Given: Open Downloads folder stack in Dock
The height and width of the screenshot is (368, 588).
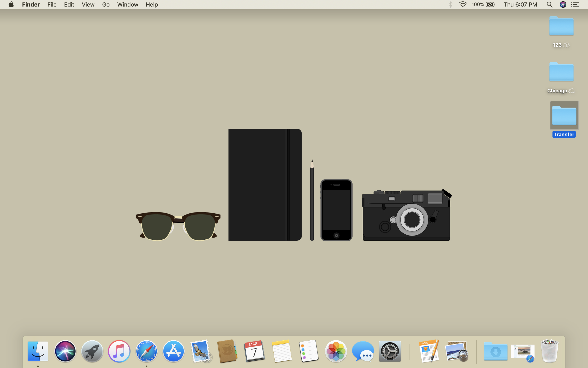Looking at the screenshot, I should coord(496,351).
